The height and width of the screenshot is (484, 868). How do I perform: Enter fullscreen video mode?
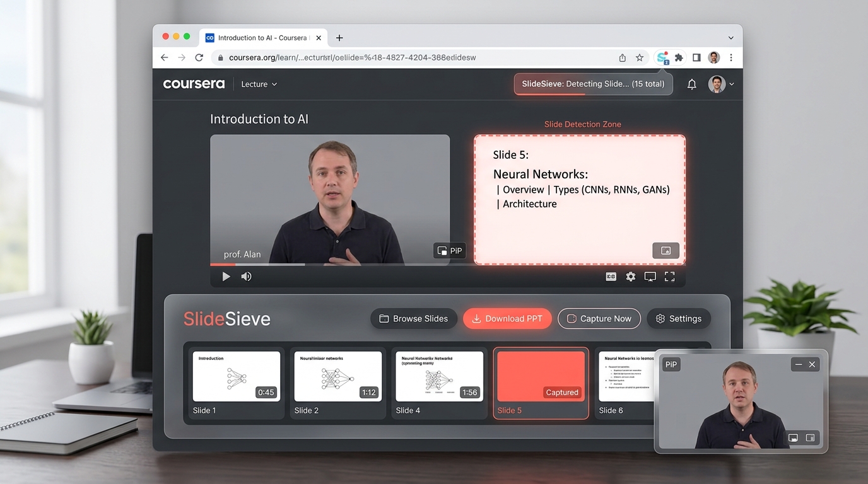(669, 276)
